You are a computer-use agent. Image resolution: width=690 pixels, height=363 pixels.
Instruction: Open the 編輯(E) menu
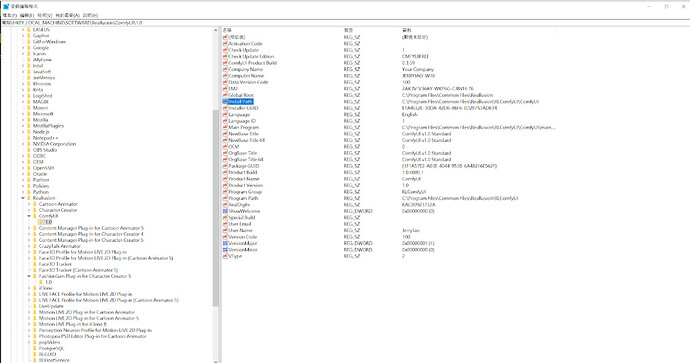tap(27, 15)
